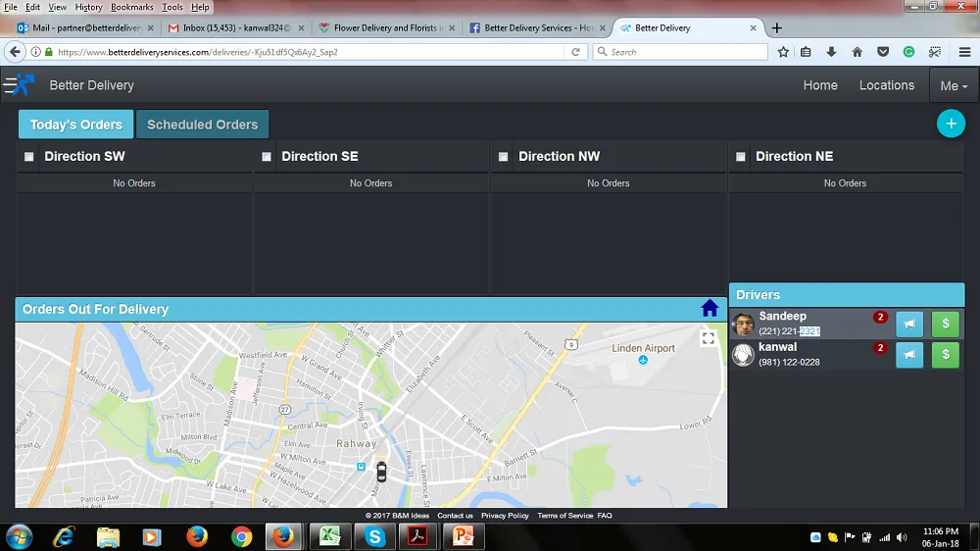Toggle fullscreen view on the map
This screenshot has height=551, width=980.
point(709,338)
